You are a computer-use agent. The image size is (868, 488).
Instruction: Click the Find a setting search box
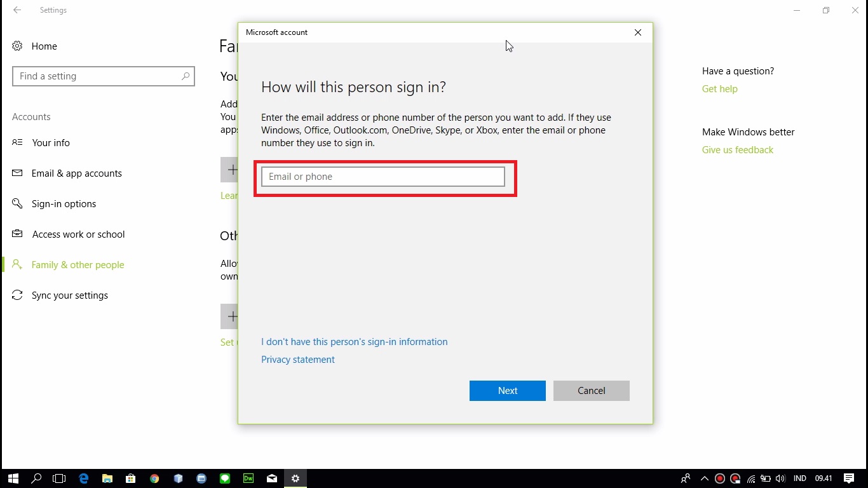point(104,76)
